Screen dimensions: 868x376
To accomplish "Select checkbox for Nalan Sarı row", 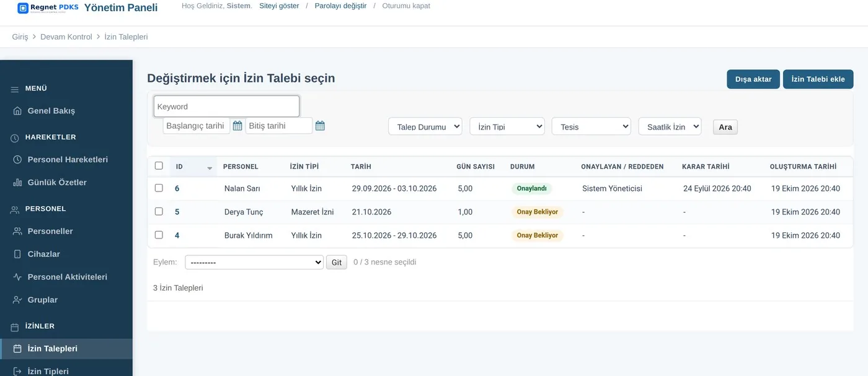I will click(x=159, y=188).
